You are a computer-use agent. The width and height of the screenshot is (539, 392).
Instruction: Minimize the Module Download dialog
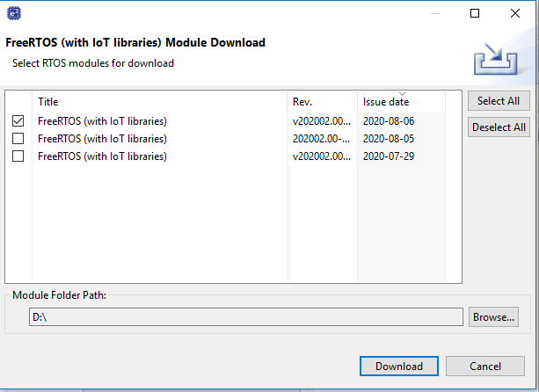pos(434,13)
